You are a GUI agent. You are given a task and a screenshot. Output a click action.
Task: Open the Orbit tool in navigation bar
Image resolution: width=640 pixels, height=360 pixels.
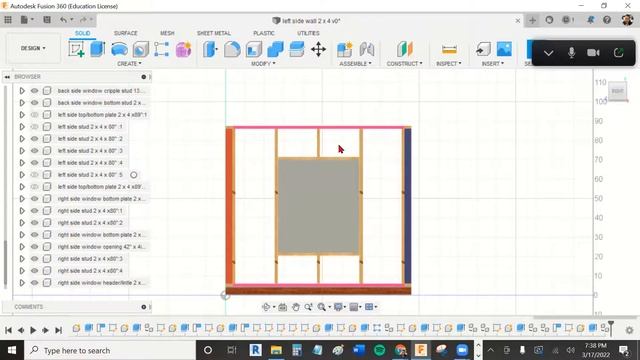[266, 307]
